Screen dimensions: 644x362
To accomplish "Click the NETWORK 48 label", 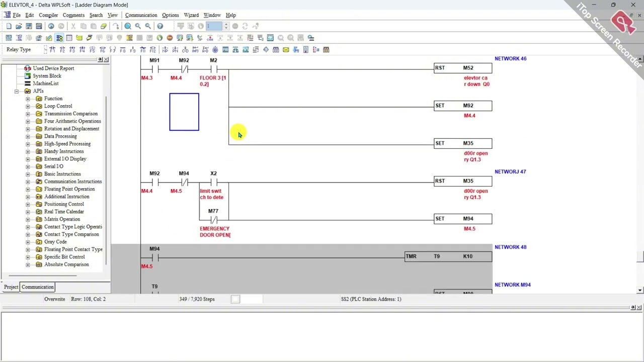I will point(510,247).
